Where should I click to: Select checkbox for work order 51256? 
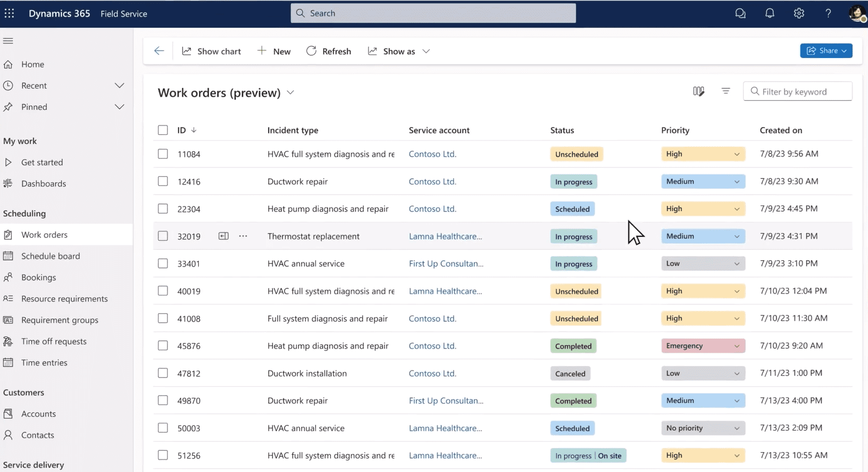163,455
